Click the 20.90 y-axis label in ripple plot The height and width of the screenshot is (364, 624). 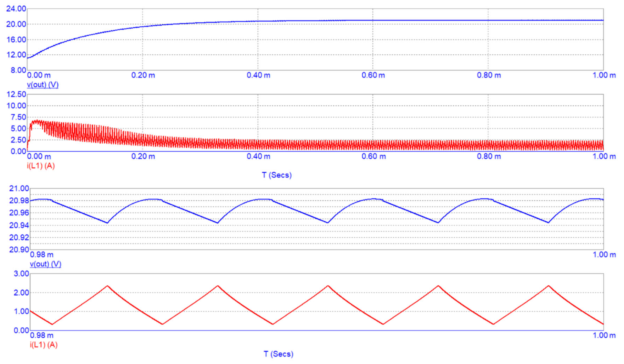click(19, 250)
